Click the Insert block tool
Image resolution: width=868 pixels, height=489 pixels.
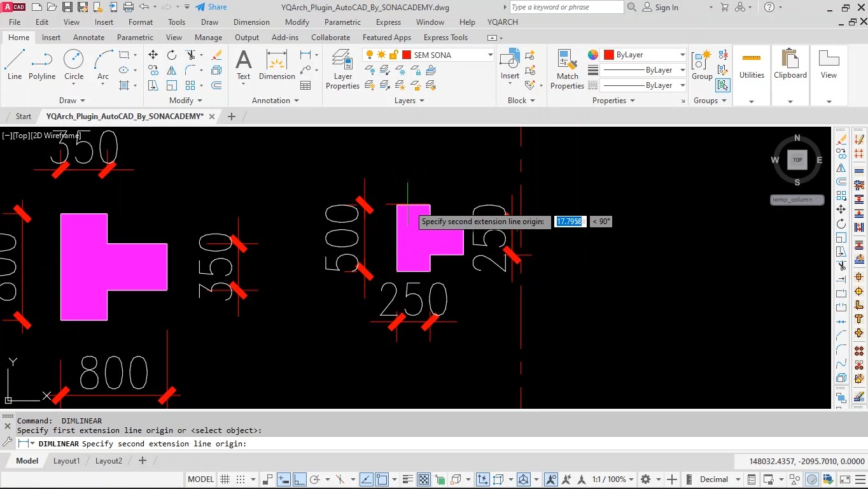(x=510, y=65)
